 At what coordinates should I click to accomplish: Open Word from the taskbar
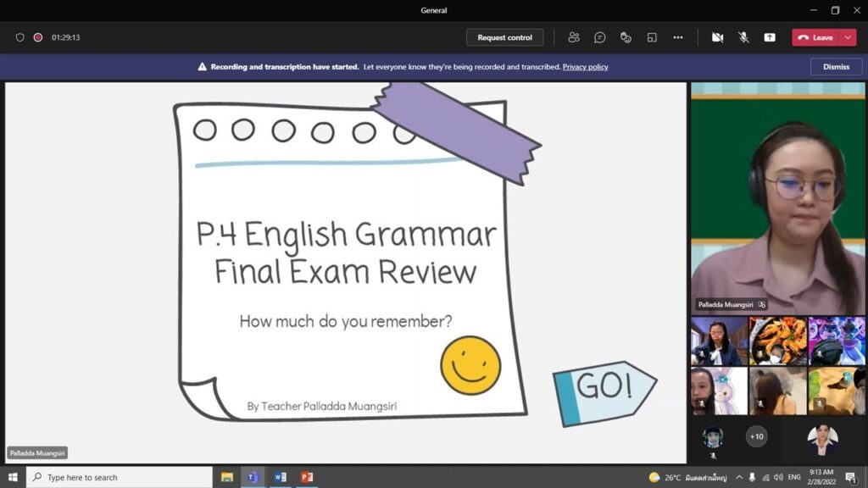coord(280,477)
